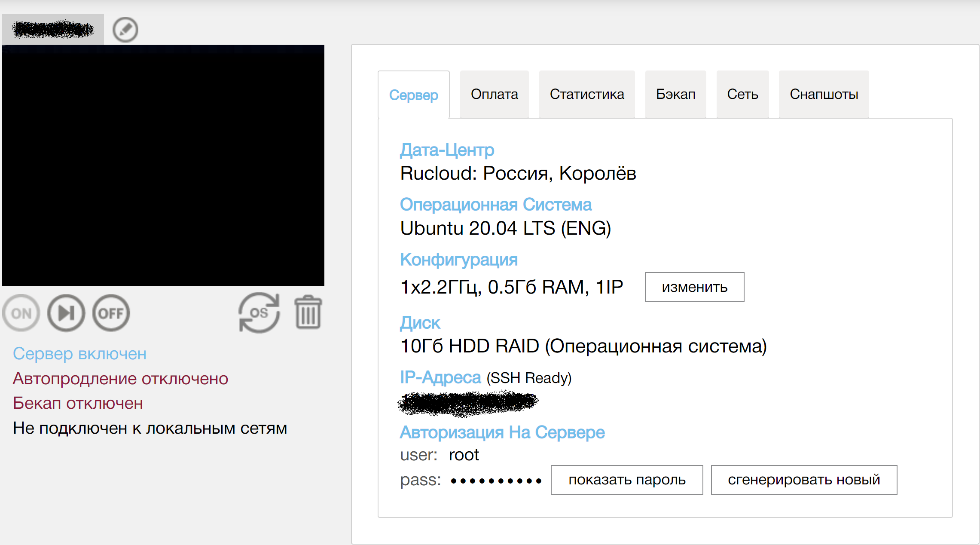Open the Сеть tab
This screenshot has width=980, height=545.
[x=742, y=94]
